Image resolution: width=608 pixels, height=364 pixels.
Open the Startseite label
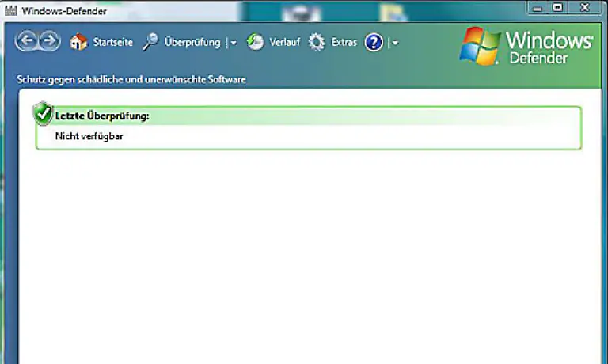pos(113,42)
